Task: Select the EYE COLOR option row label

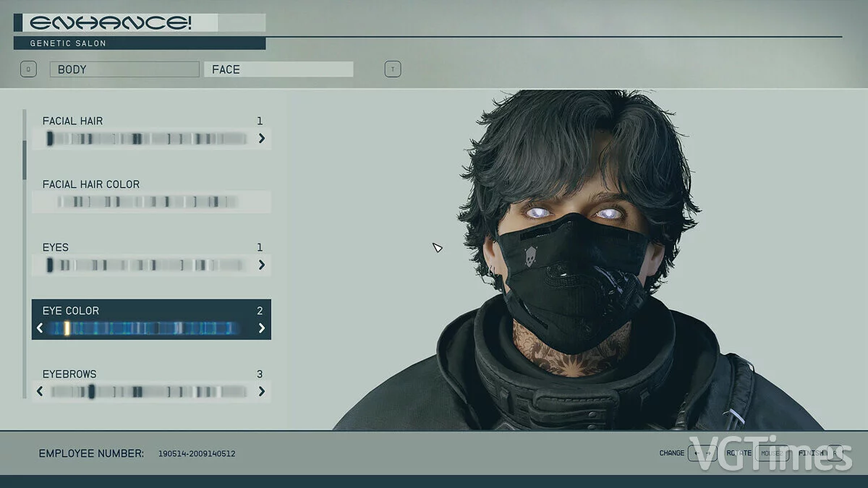Action: 71,311
